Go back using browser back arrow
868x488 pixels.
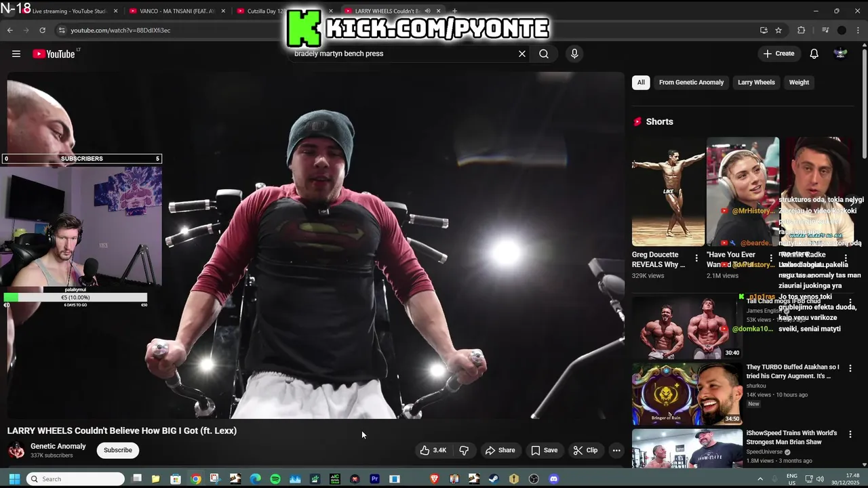[10, 30]
